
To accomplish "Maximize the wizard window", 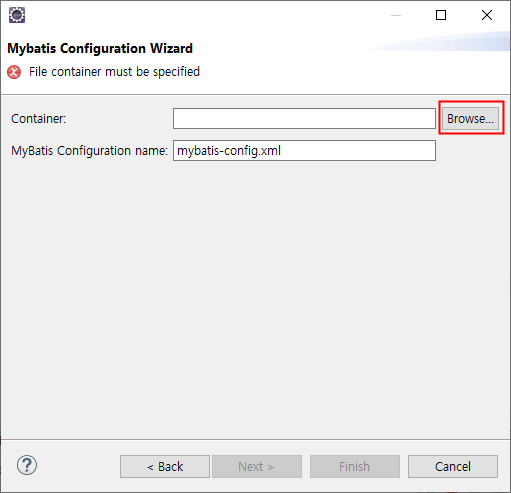I will pos(441,15).
